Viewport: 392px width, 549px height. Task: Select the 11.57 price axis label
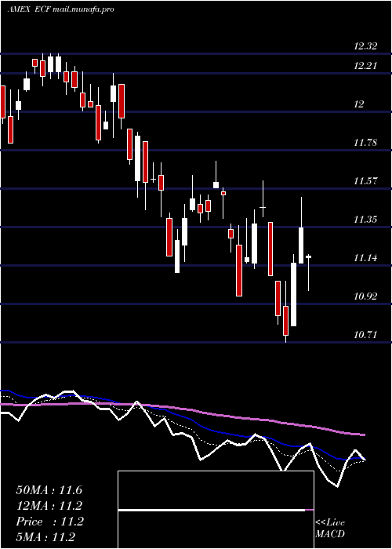(x=365, y=181)
